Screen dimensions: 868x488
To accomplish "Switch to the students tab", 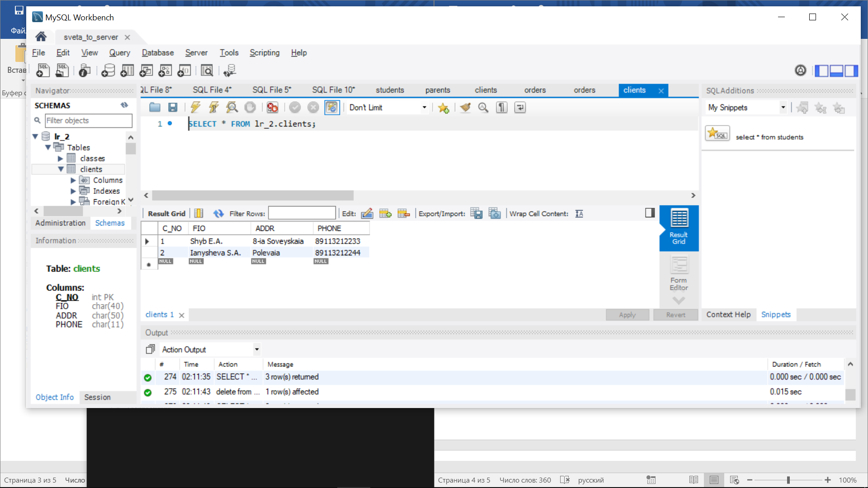I will [390, 90].
